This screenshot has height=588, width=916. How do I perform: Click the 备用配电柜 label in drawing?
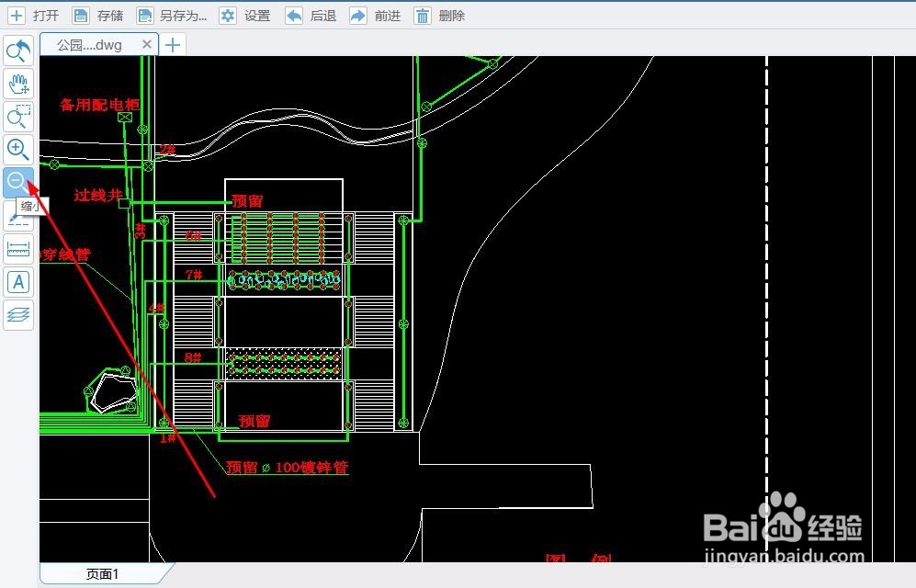tap(99, 105)
